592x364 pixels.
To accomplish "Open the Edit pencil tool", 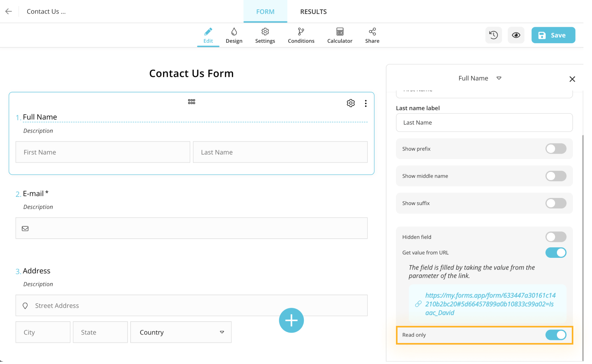I will coord(208,36).
